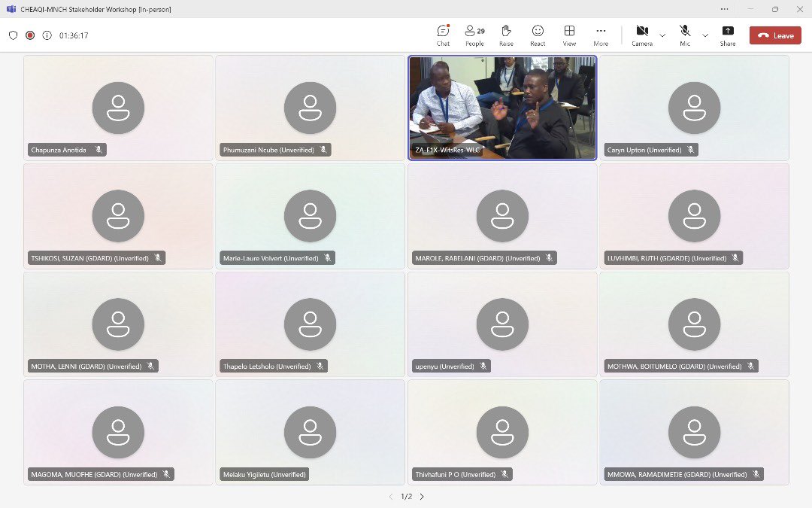The height and width of the screenshot is (508, 812).
Task: Click muted mic icon beside TSHIKOSI, SUZAN
Action: tap(157, 257)
